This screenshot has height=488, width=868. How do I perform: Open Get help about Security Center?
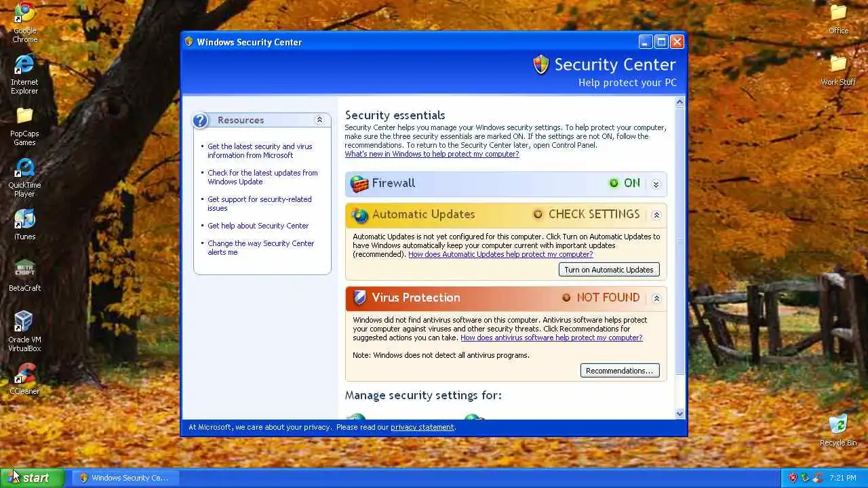click(x=258, y=226)
